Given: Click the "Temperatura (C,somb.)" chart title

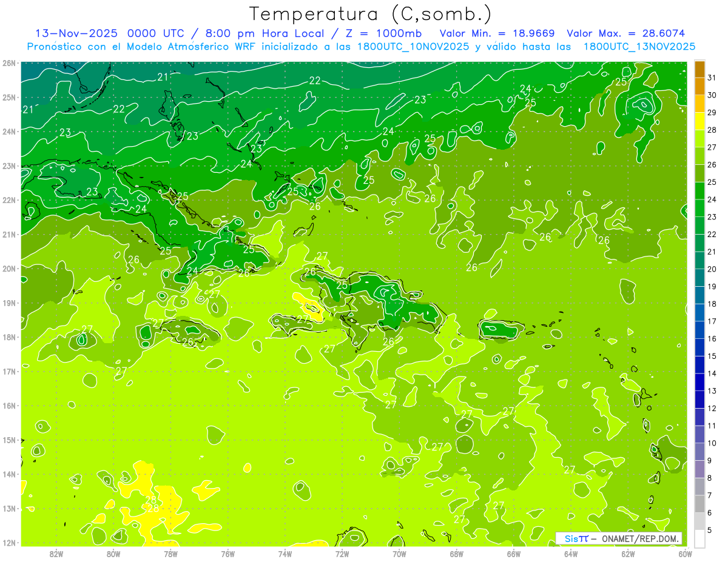Looking at the screenshot, I should point(371,14).
